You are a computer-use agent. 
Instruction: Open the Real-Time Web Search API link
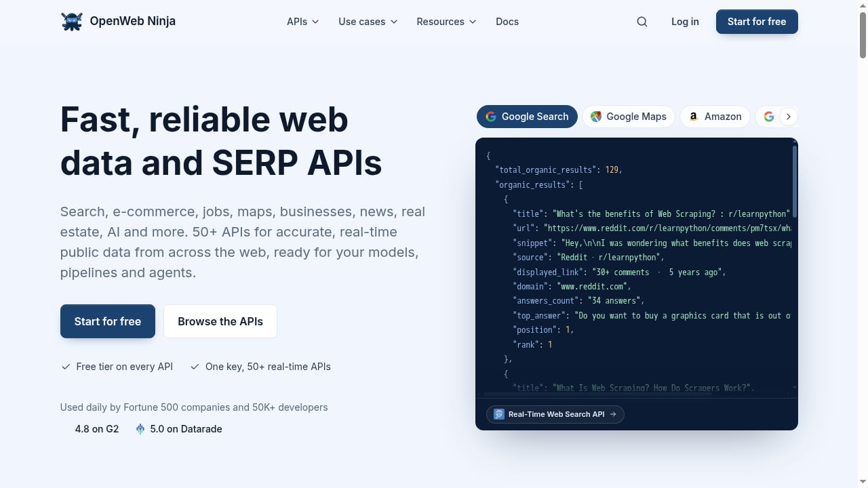(555, 414)
